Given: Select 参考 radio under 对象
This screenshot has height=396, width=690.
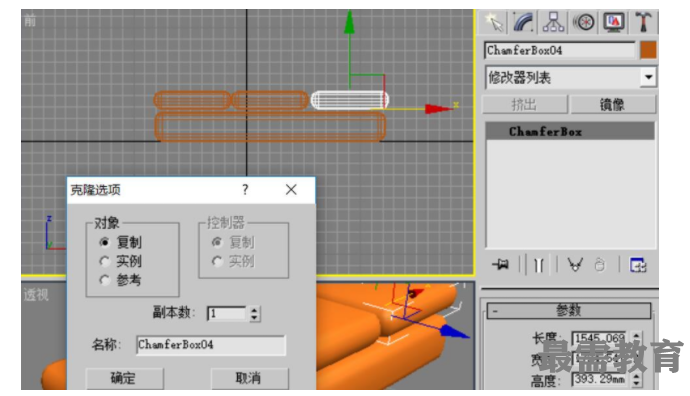Looking at the screenshot, I should [x=105, y=280].
